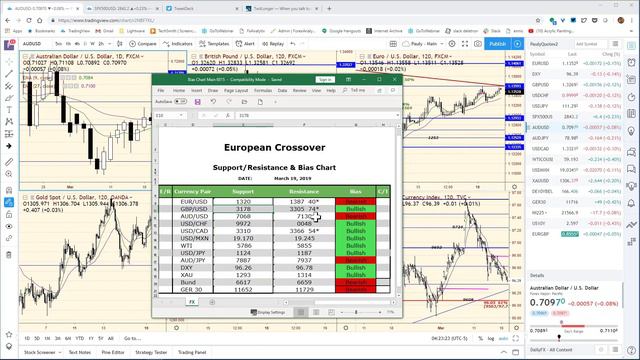Open the Excel Page Layout tab
This screenshot has height=360, width=640.
click(236, 90)
